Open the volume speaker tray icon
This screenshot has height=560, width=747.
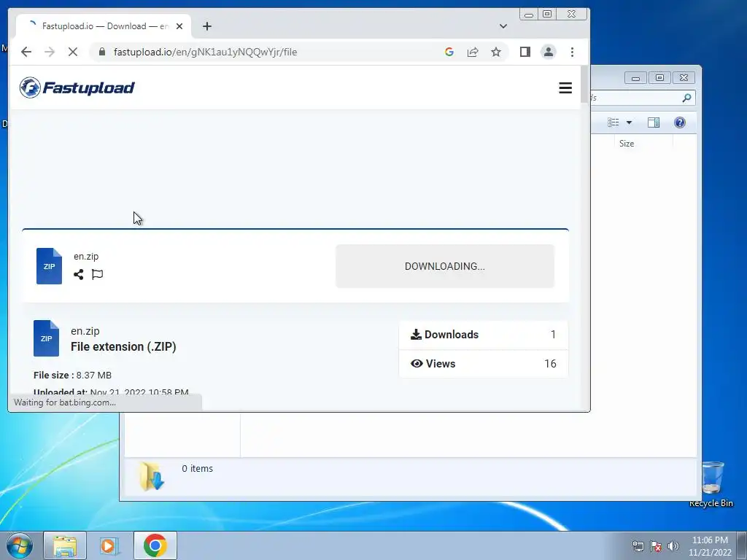tap(673, 546)
